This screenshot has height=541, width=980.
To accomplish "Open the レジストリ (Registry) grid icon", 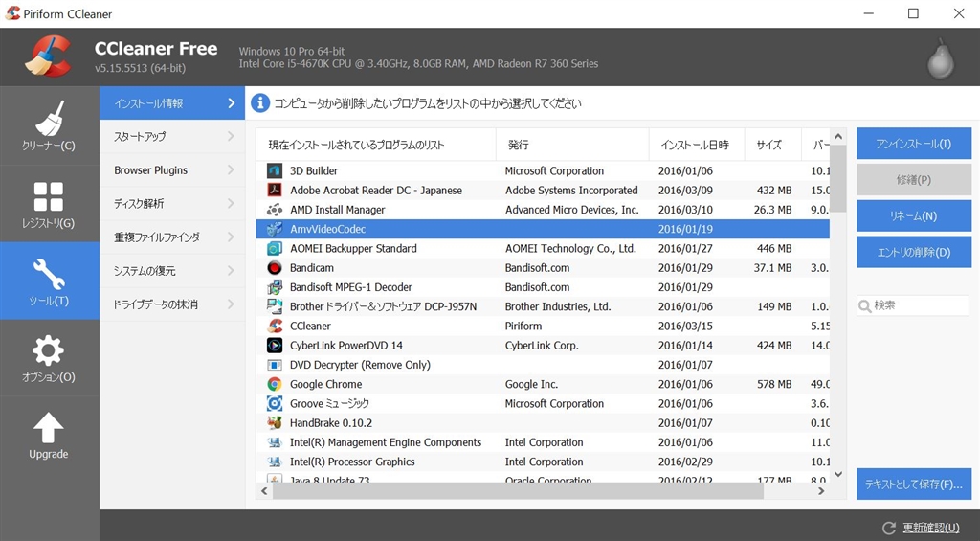I will click(x=49, y=196).
